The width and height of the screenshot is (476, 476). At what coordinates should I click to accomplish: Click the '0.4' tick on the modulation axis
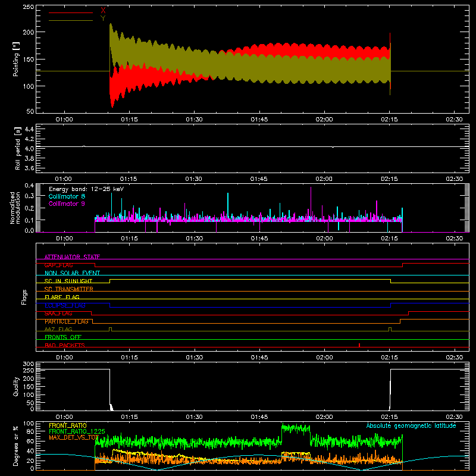29,185
